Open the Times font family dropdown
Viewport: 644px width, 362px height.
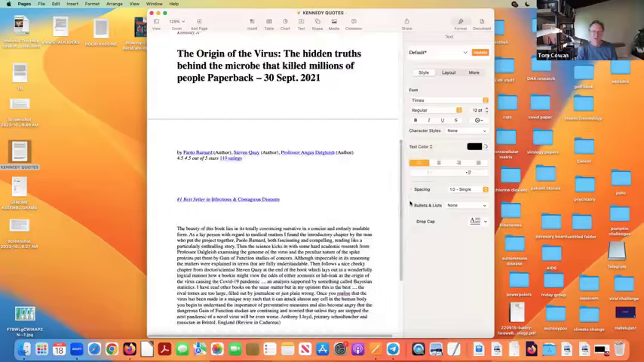tap(449, 100)
